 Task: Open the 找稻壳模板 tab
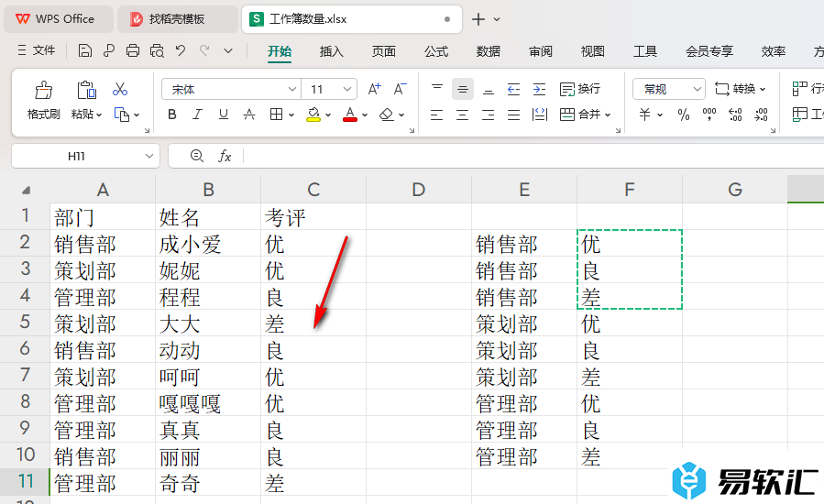coord(177,19)
